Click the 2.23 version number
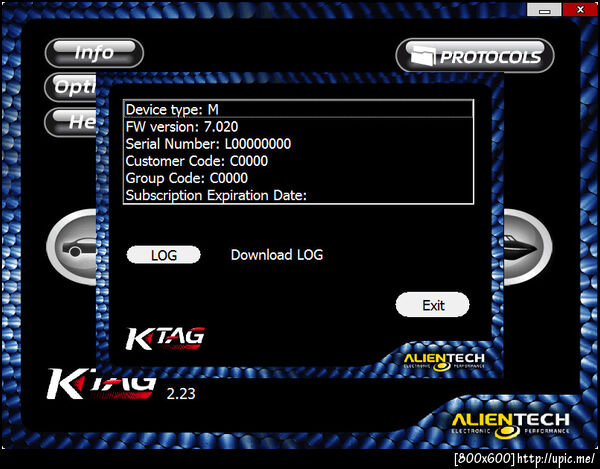Image resolution: width=600 pixels, height=469 pixels. click(181, 394)
